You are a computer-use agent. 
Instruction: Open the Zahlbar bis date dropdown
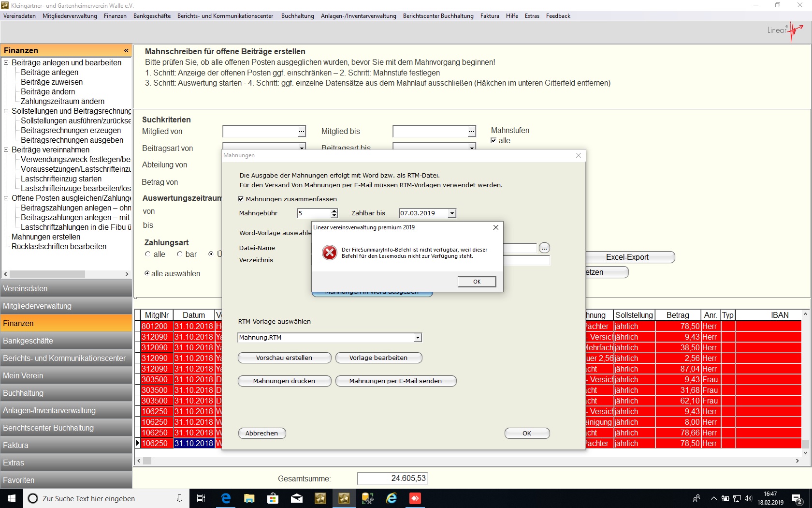click(x=452, y=213)
